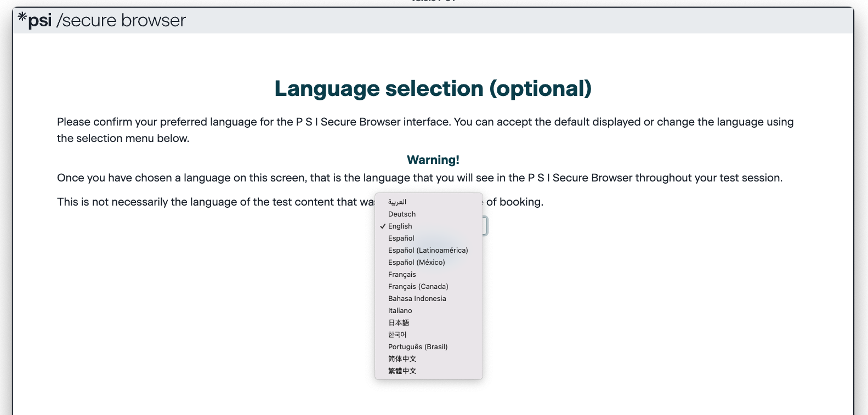Select 日本語 (Japanese) option

399,323
